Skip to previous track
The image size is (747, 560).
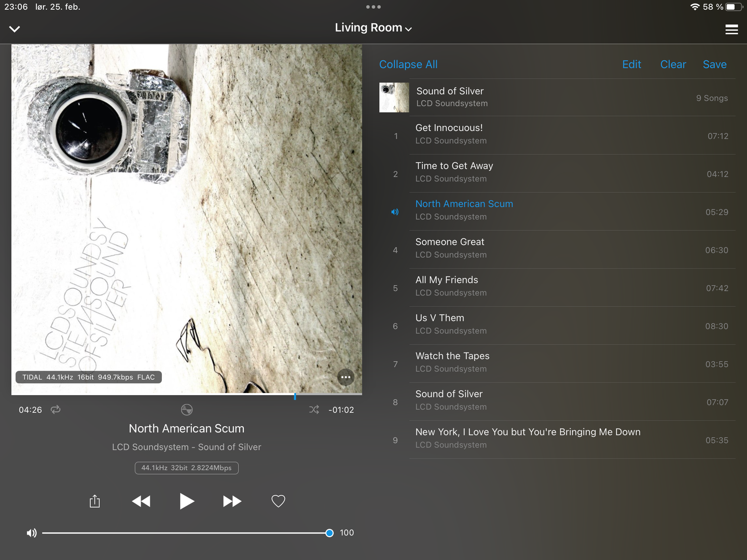point(141,501)
